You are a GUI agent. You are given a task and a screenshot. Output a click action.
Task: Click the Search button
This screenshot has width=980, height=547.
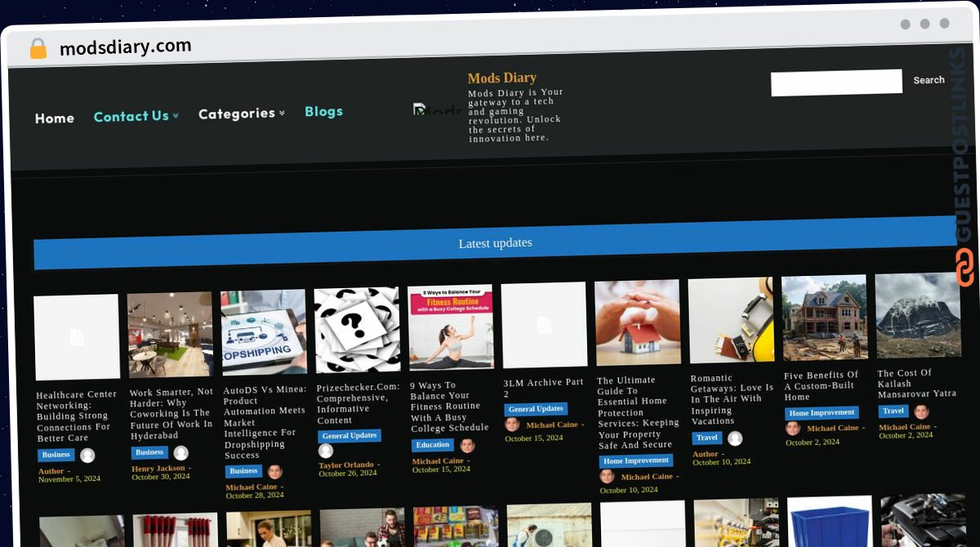click(929, 80)
